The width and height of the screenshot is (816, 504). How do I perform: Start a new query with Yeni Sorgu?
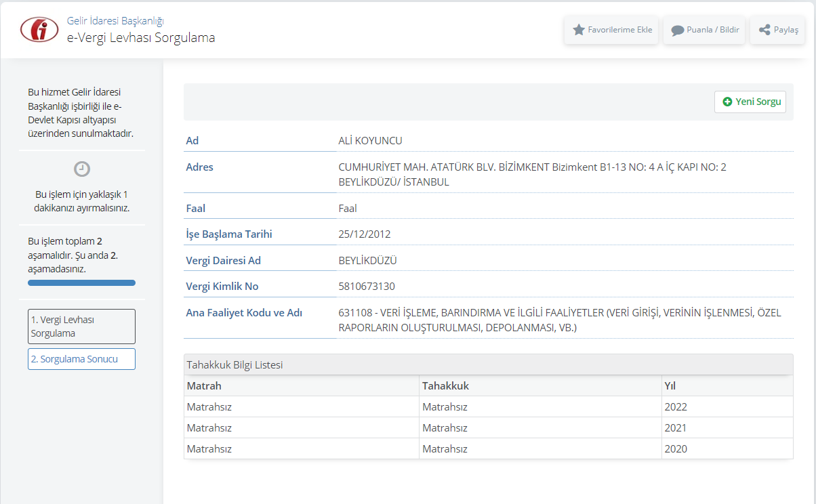click(x=750, y=102)
